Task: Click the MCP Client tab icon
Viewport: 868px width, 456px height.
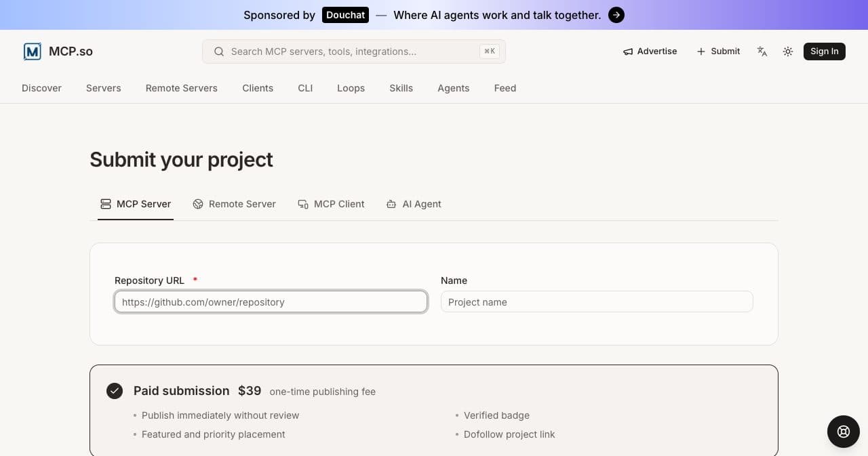Action: tap(303, 204)
